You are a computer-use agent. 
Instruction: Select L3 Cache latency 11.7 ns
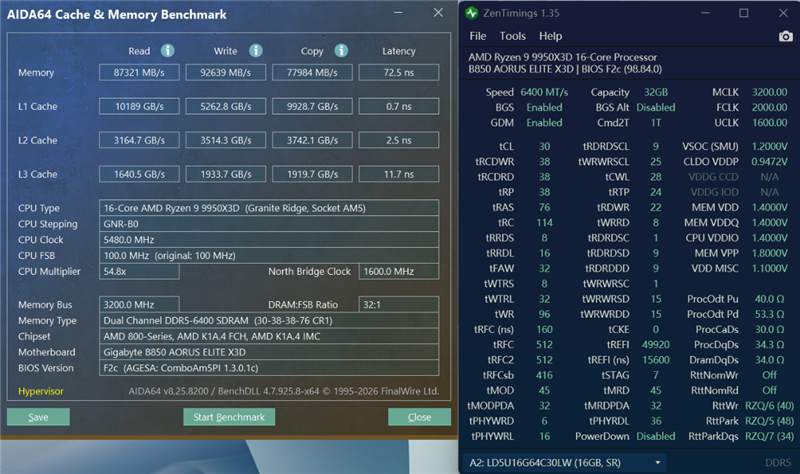pos(398,174)
